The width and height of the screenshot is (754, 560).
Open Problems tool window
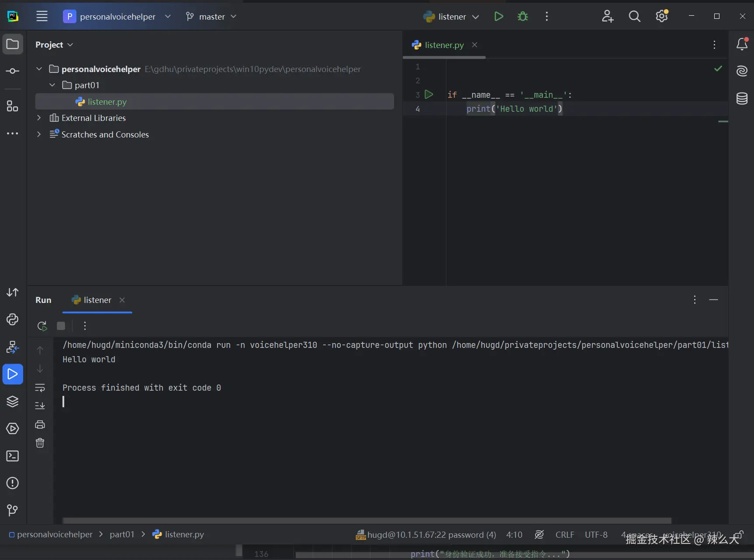[13, 483]
